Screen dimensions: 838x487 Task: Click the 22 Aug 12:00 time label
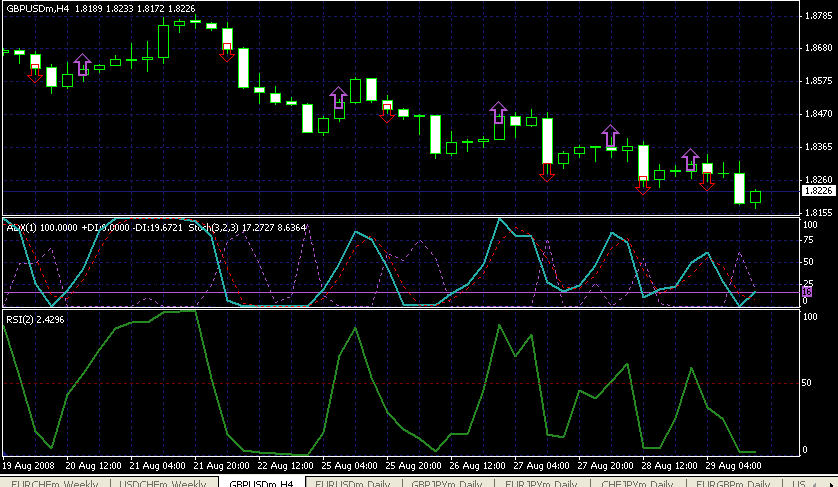286,465
